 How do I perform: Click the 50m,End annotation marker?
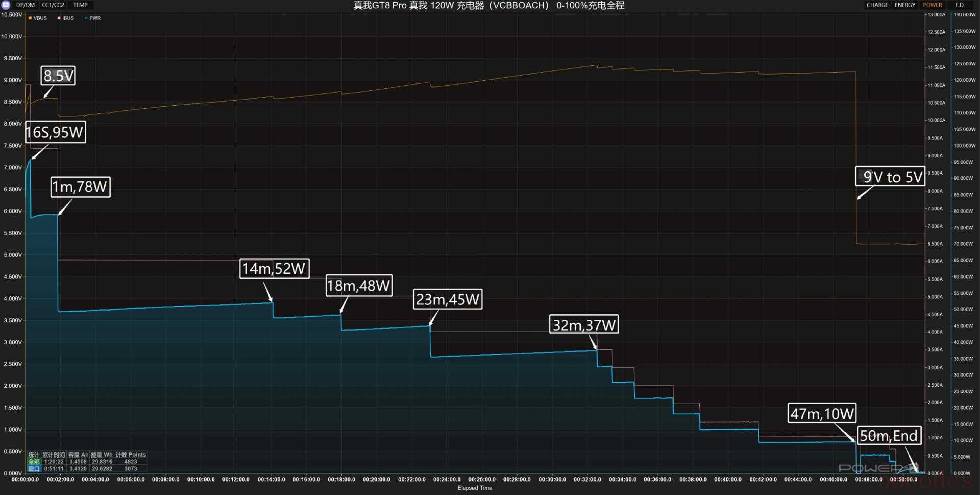pos(889,436)
